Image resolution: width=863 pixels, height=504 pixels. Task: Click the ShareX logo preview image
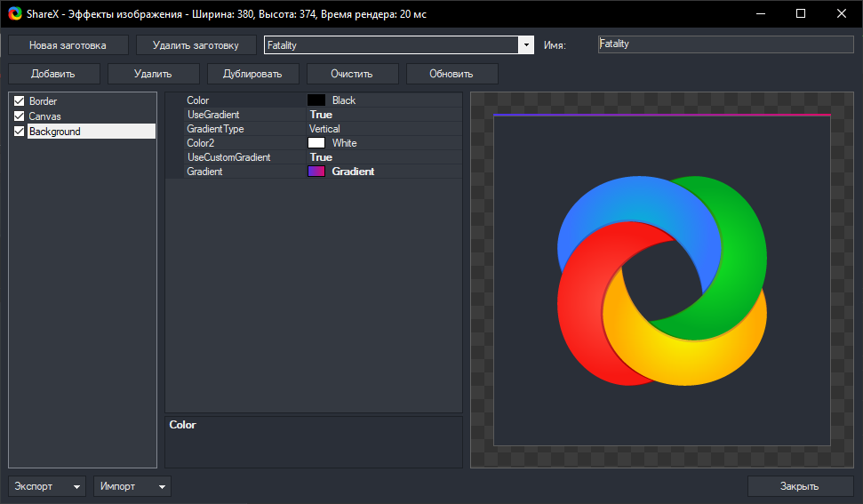(x=662, y=281)
